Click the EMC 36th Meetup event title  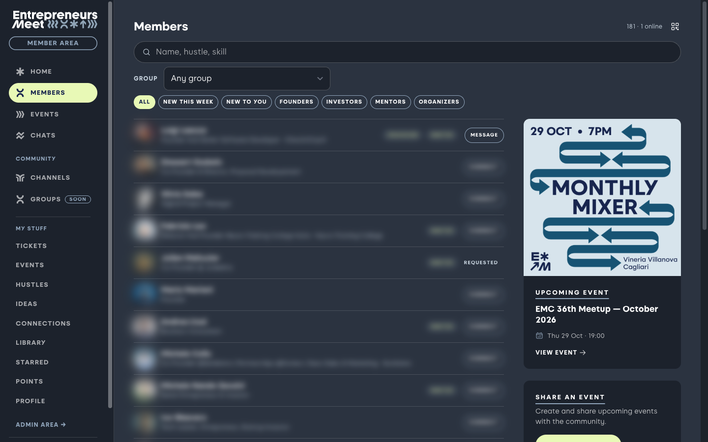click(x=596, y=314)
